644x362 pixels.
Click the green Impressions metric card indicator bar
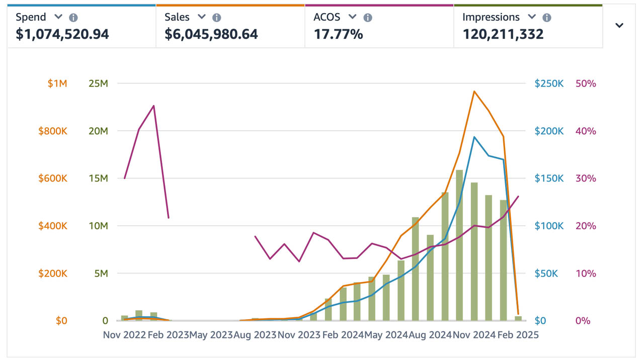pos(528,4)
